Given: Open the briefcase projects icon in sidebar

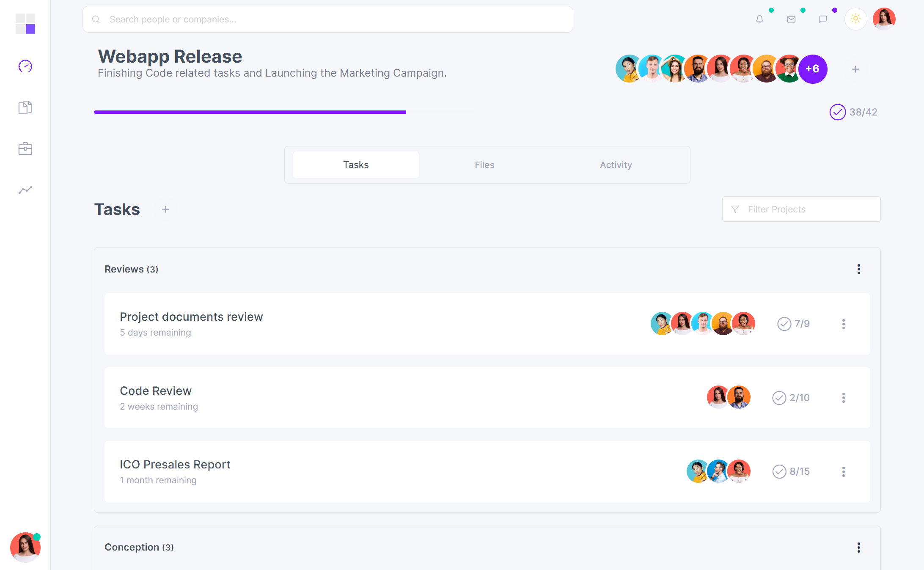Looking at the screenshot, I should pos(25,149).
